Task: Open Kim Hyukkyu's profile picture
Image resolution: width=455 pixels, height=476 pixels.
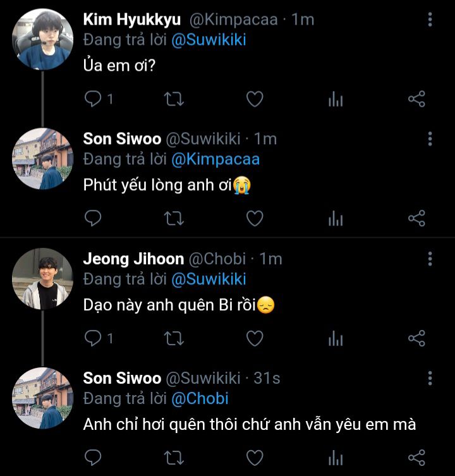Action: 43,39
